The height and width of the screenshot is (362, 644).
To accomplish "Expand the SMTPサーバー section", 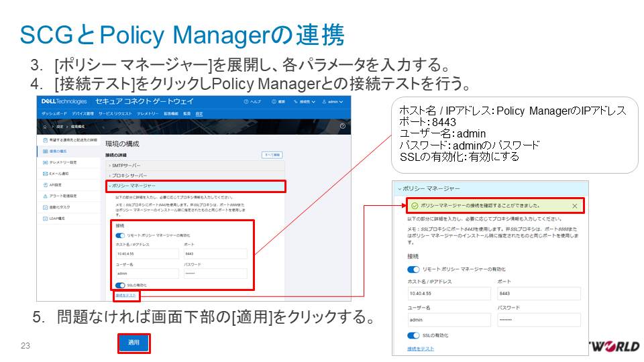I will (195, 166).
